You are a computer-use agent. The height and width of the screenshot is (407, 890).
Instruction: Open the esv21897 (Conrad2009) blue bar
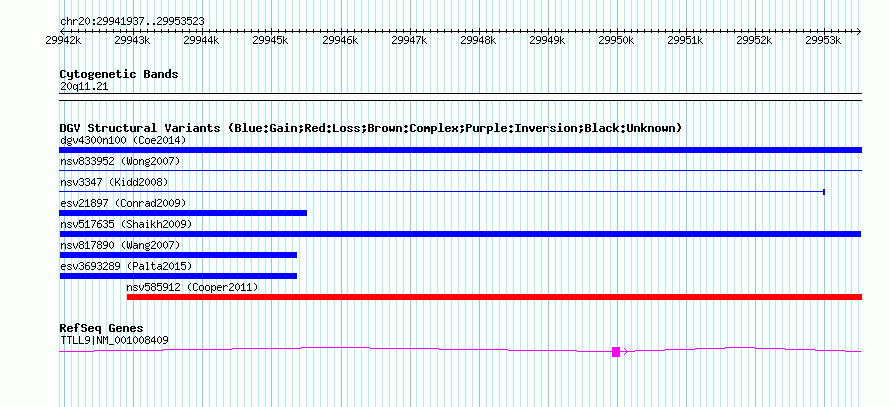tap(183, 213)
